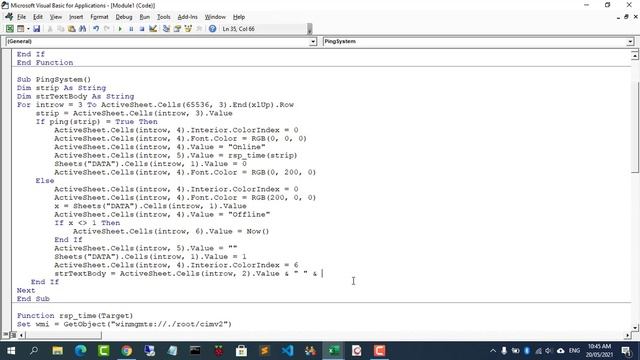640x360 pixels.
Task: Open the Run menu
Action: 144,17
